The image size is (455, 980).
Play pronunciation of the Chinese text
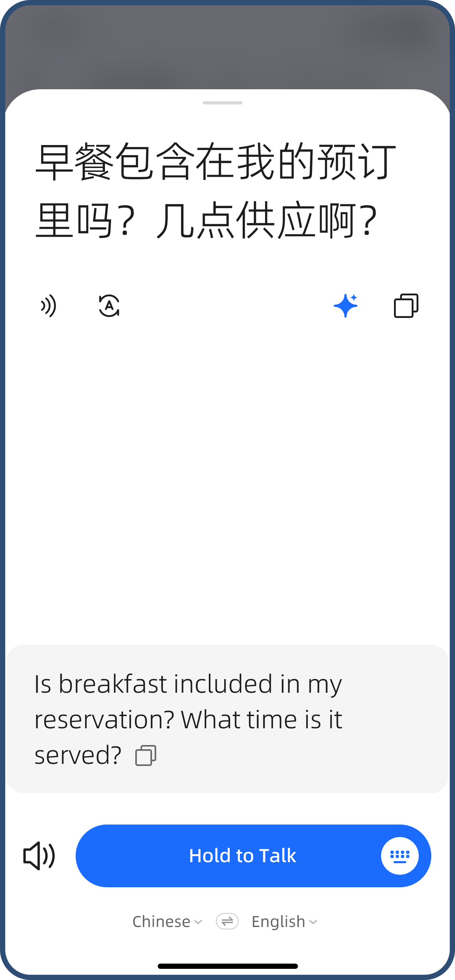(48, 306)
